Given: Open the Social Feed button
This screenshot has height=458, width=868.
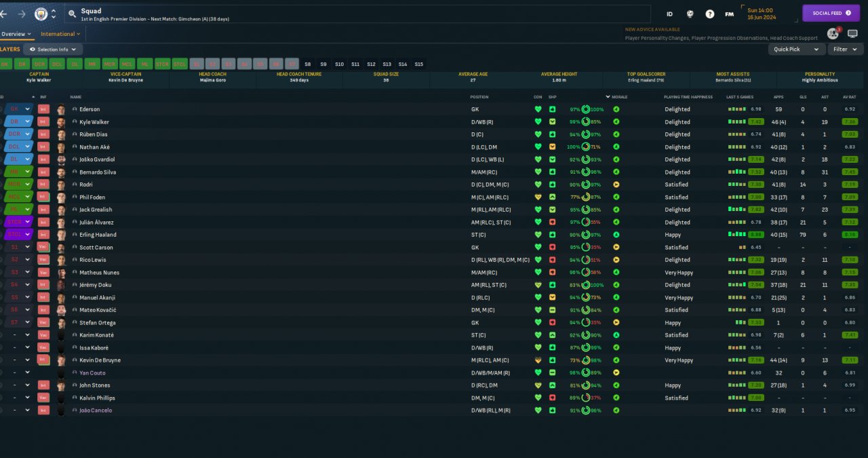Looking at the screenshot, I should (x=831, y=13).
